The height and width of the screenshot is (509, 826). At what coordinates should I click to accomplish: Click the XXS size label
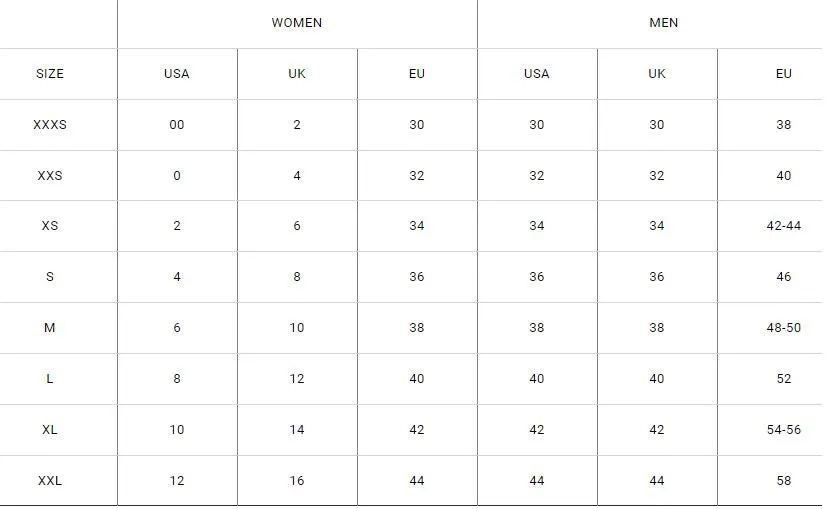(50, 175)
